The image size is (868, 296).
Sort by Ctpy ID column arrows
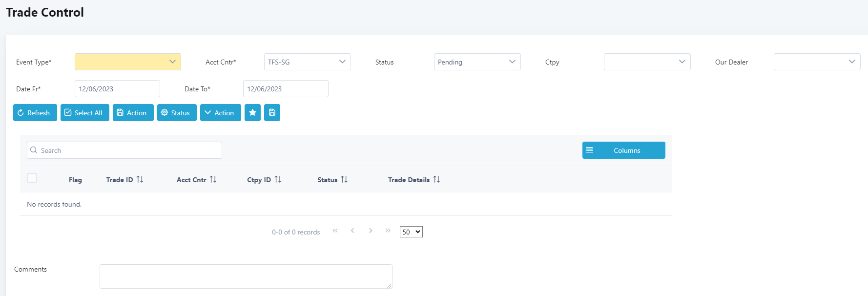tap(278, 180)
